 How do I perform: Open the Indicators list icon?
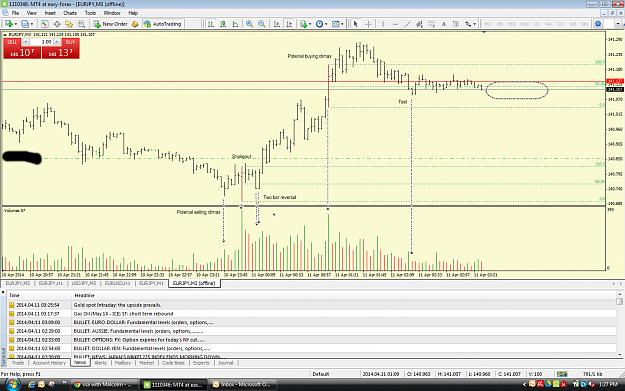click(303, 24)
